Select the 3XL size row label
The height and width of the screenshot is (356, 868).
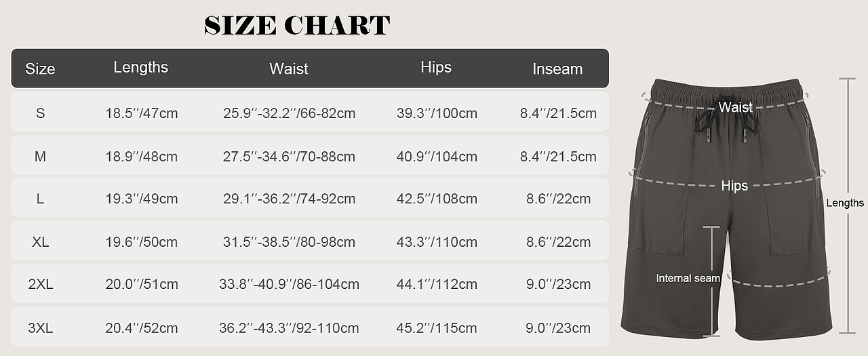pyautogui.click(x=40, y=328)
